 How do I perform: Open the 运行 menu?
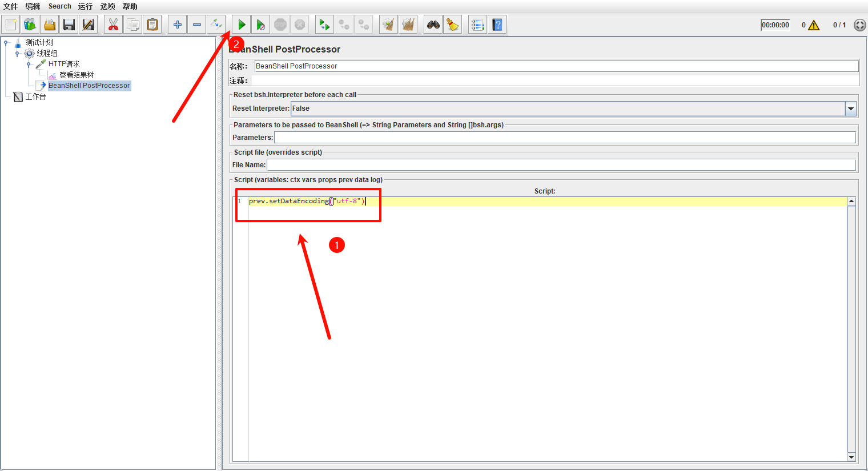coord(86,6)
